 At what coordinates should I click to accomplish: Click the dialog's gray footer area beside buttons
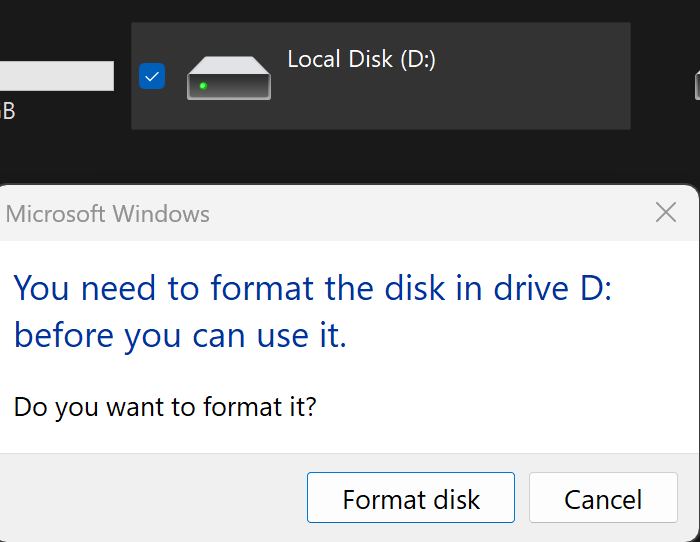152,497
